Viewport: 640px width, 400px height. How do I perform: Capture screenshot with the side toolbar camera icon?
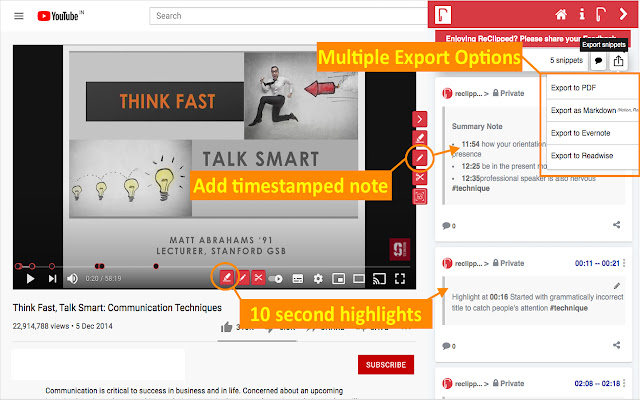[x=420, y=197]
